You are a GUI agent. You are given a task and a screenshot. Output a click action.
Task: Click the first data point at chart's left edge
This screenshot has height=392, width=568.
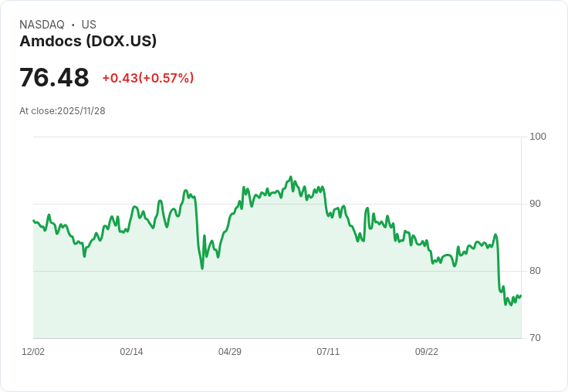coord(33,220)
